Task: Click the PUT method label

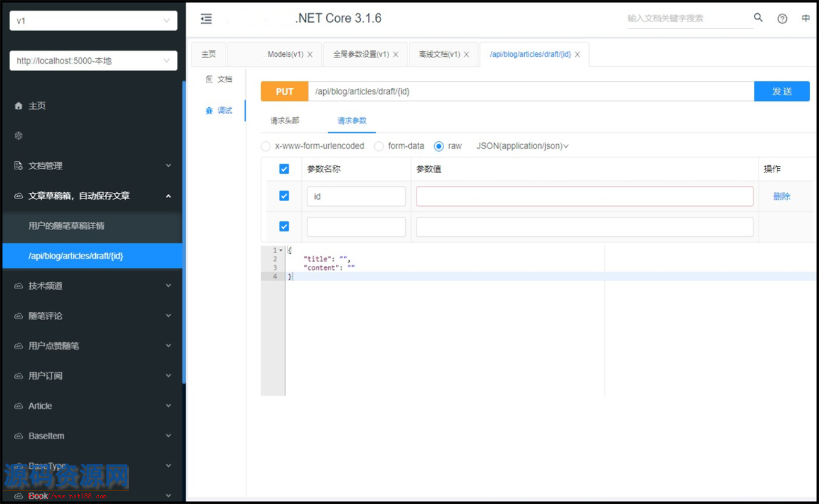Action: coord(285,91)
